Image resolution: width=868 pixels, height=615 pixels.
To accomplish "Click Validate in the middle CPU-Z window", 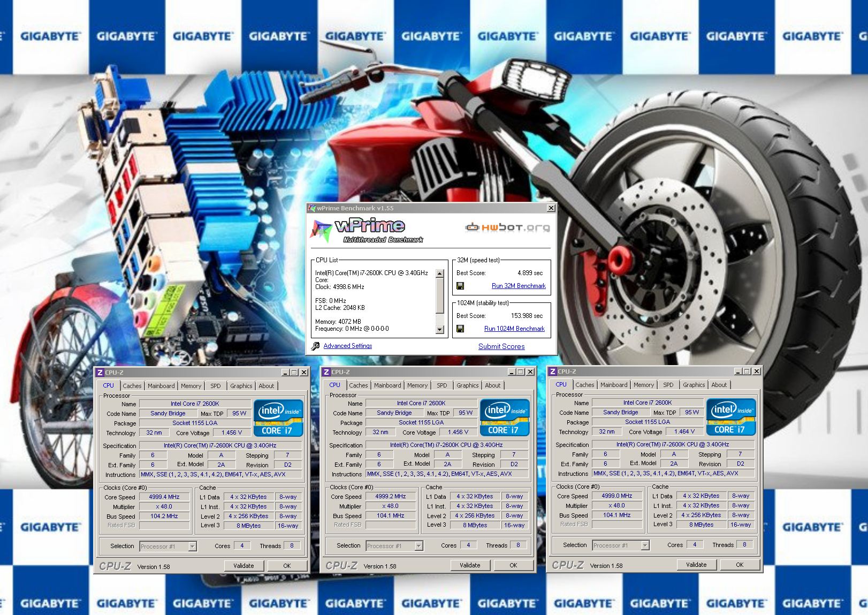I will pyautogui.click(x=470, y=565).
